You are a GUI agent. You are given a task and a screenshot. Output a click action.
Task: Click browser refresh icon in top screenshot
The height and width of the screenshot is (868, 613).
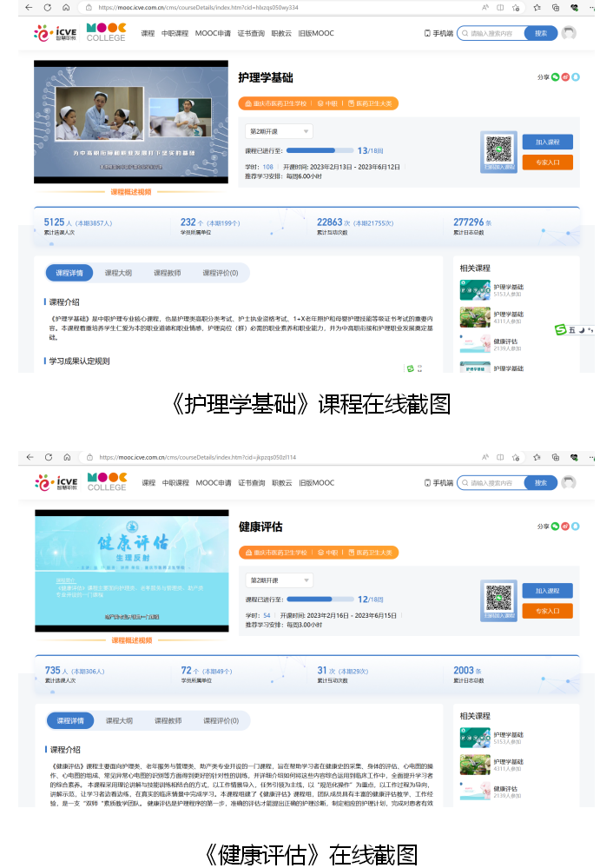point(48,7)
